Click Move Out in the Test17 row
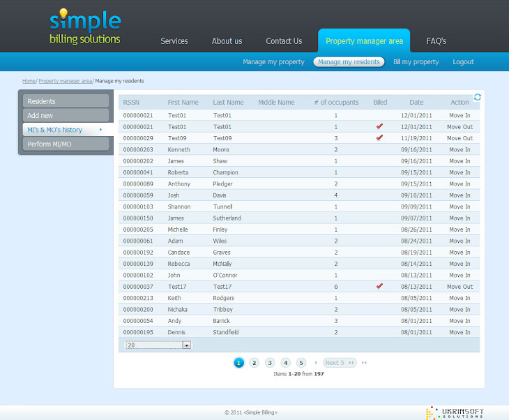The image size is (509, 420). click(459, 287)
